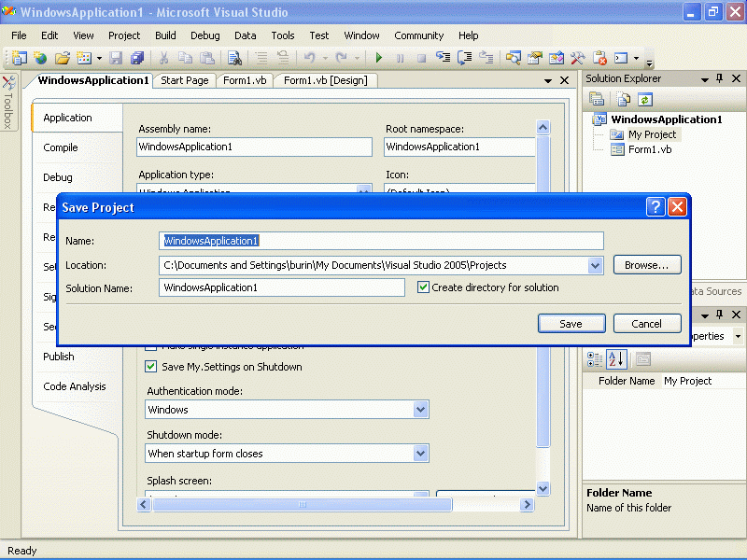Click the New Web Site globe icon

(40, 58)
